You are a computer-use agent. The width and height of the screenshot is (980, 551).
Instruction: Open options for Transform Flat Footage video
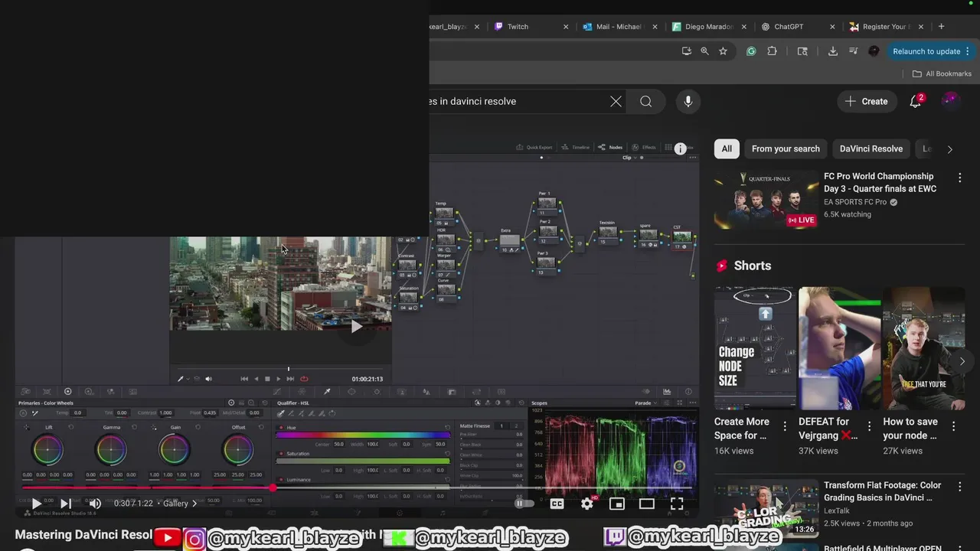pos(959,487)
